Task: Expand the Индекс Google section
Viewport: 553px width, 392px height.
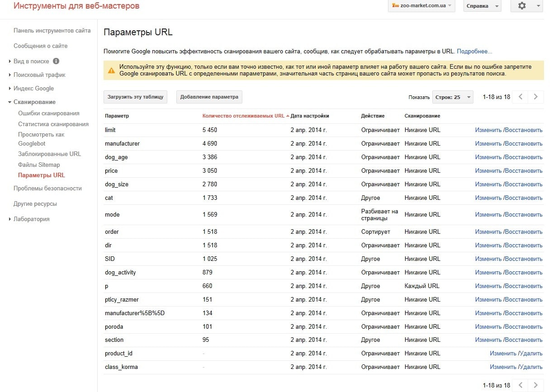Action: [x=33, y=89]
